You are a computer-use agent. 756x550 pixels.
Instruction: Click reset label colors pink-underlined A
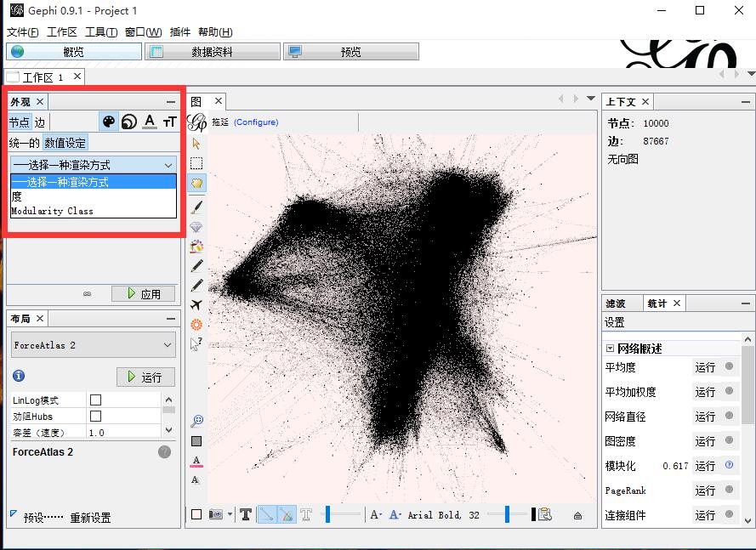pyautogui.click(x=196, y=461)
